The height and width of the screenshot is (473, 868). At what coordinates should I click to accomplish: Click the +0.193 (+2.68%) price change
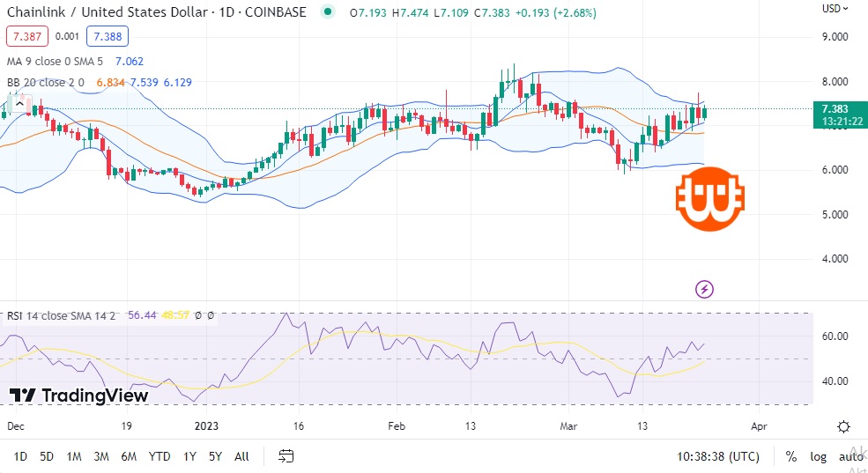(556, 12)
